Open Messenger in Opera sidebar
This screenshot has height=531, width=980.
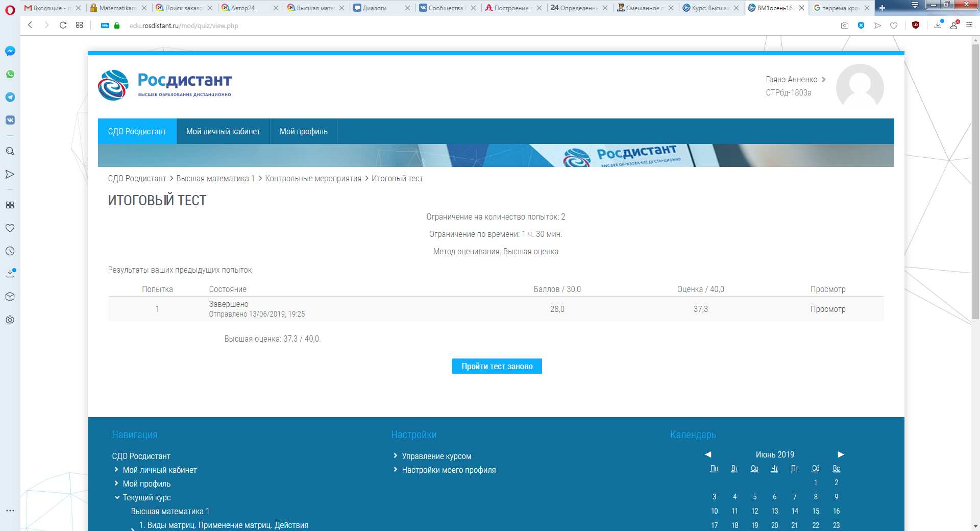10,51
